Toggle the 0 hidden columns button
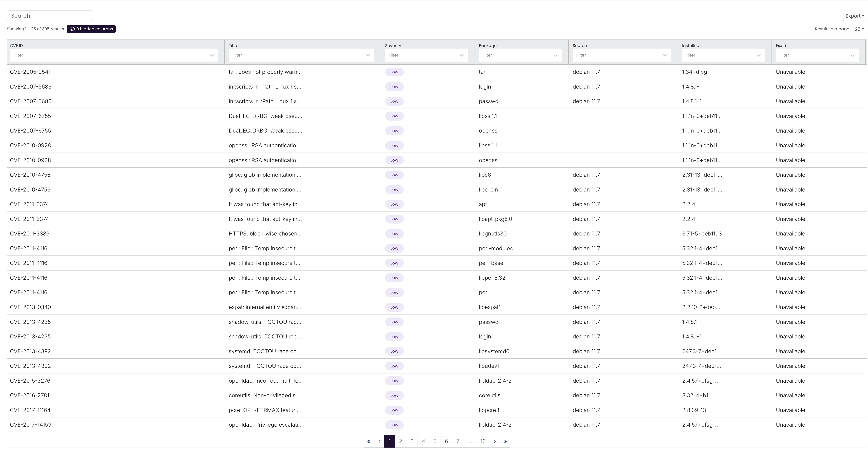The width and height of the screenshot is (868, 450). coord(91,29)
